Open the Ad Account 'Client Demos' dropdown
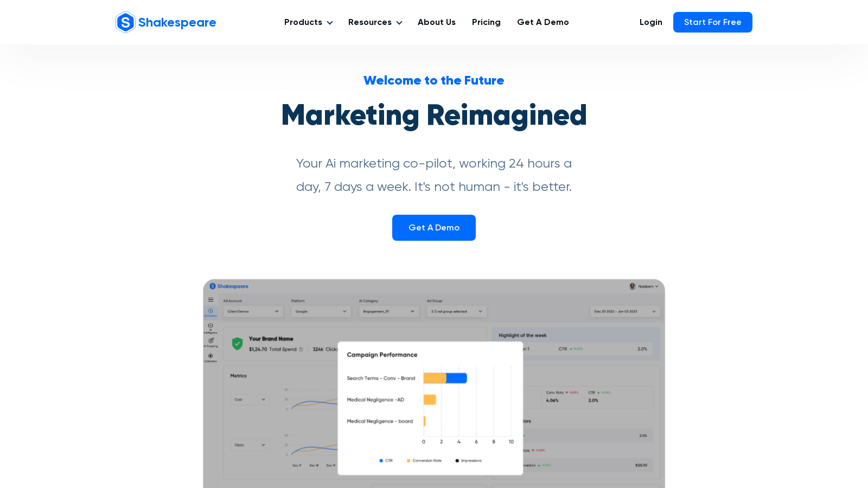 (253, 311)
